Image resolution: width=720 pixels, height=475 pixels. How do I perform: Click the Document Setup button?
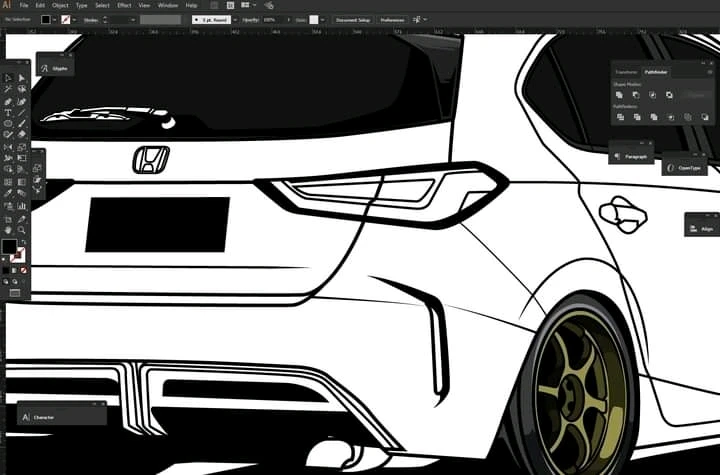coord(354,19)
